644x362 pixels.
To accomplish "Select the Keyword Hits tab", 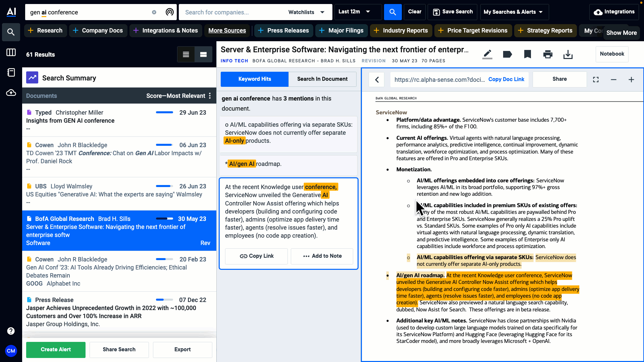I will pyautogui.click(x=255, y=79).
